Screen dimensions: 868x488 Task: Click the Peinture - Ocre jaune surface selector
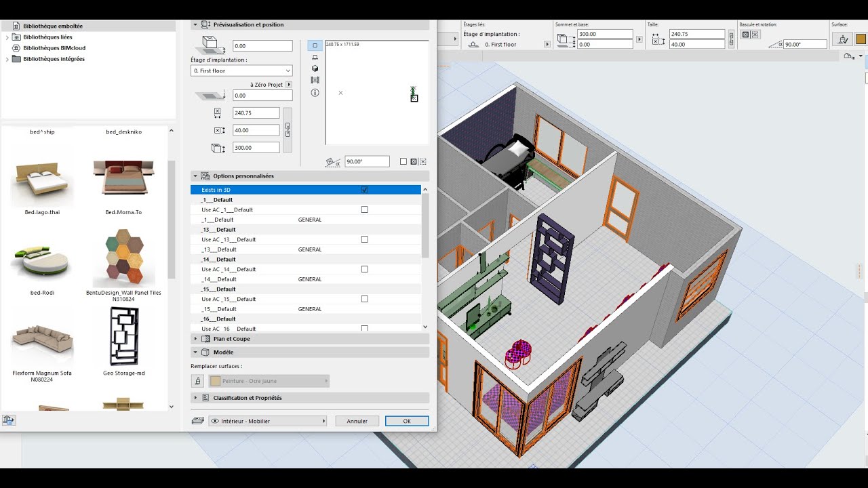point(269,381)
